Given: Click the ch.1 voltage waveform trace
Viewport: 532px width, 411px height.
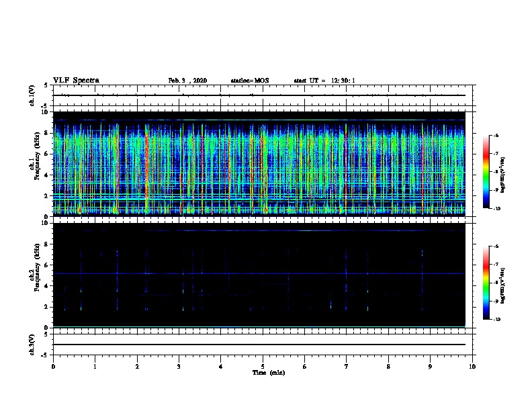Looking at the screenshot, I should pos(259,95).
